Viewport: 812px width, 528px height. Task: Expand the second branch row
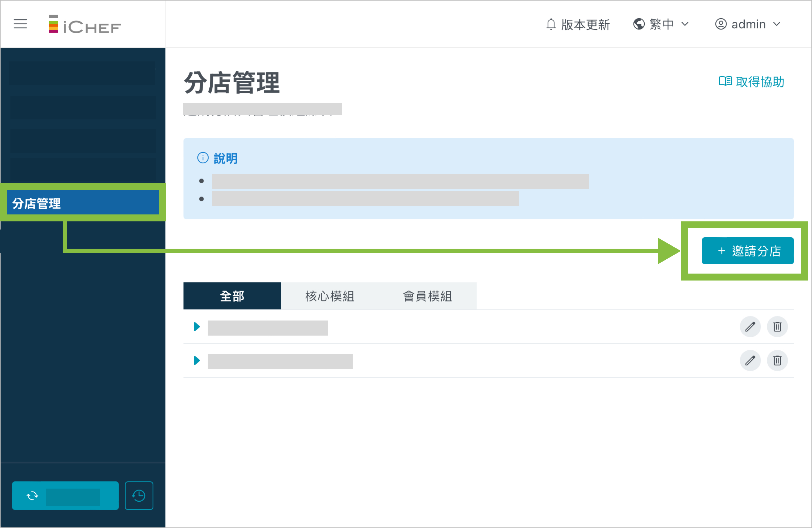pos(197,361)
